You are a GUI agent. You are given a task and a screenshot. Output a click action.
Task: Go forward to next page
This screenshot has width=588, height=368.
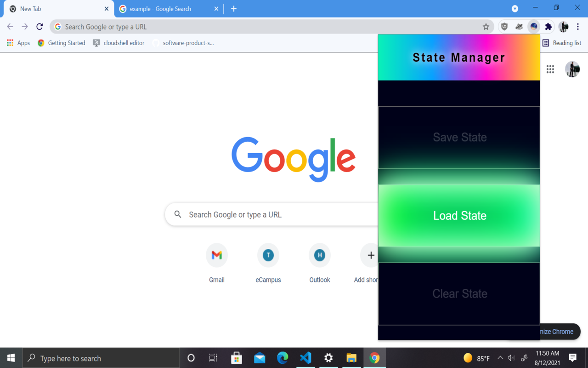tap(25, 27)
